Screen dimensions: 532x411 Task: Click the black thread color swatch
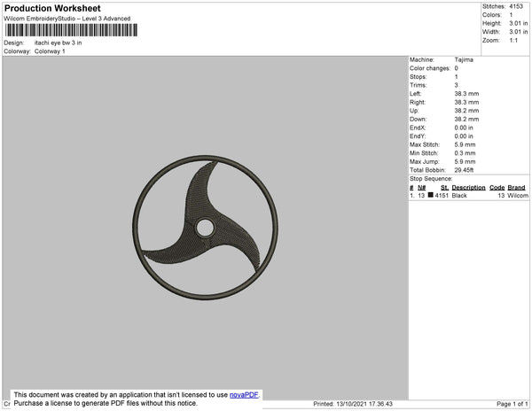coord(431,195)
